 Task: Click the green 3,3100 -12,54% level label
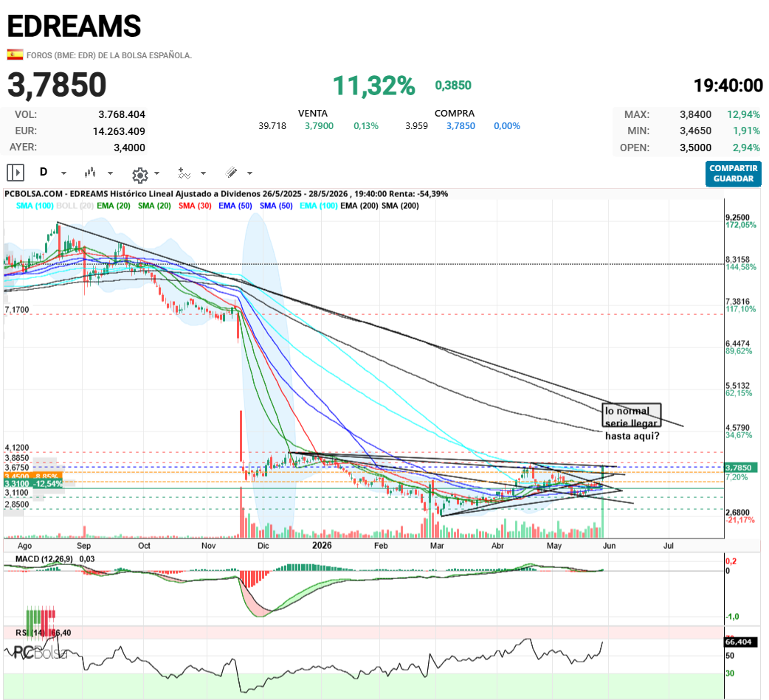click(x=33, y=484)
